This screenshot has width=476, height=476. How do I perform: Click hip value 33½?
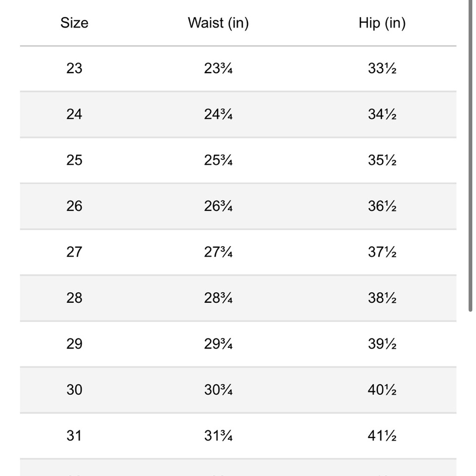382,68
